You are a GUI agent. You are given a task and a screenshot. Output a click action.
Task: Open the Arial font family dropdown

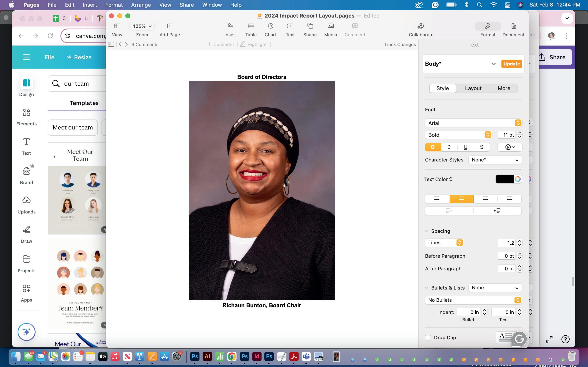[473, 123]
